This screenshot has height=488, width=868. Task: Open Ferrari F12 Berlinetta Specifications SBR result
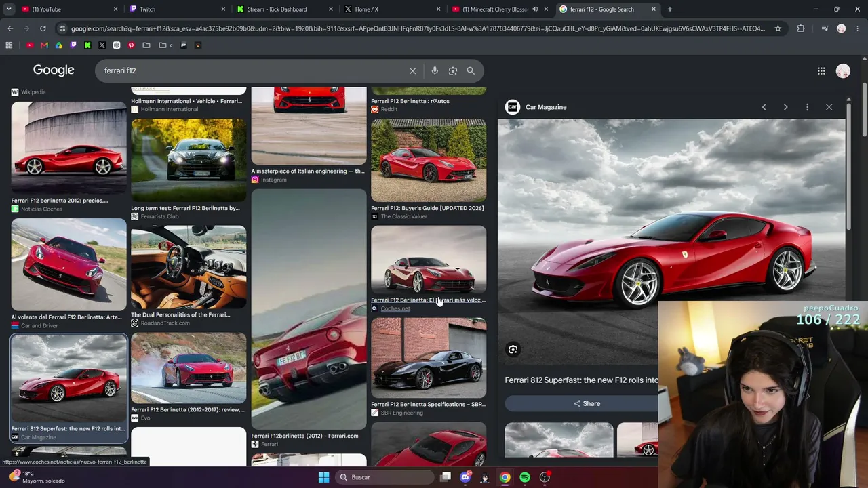click(429, 404)
